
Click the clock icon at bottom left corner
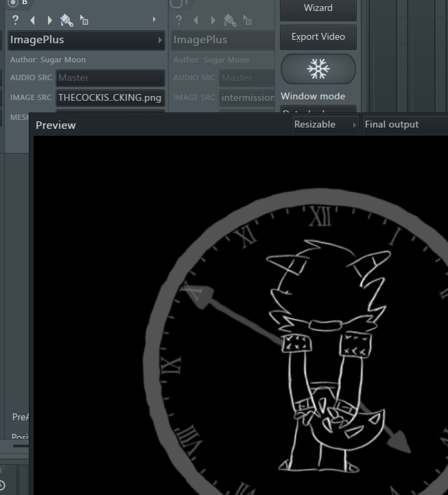point(1,485)
